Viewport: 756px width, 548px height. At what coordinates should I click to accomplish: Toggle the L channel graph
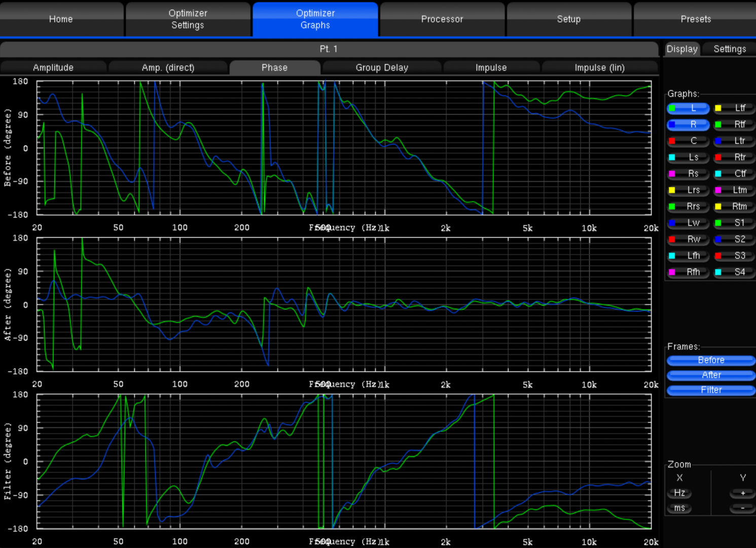(x=688, y=108)
